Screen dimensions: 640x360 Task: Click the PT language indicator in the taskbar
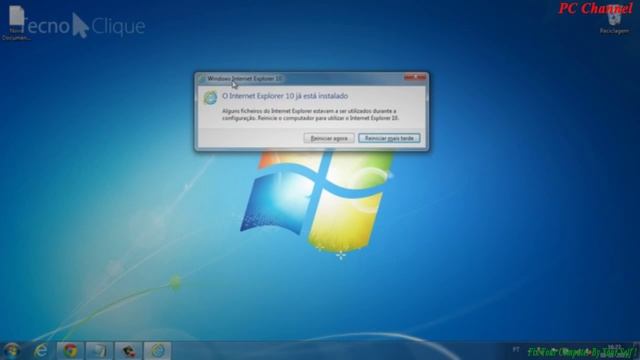[x=516, y=350]
